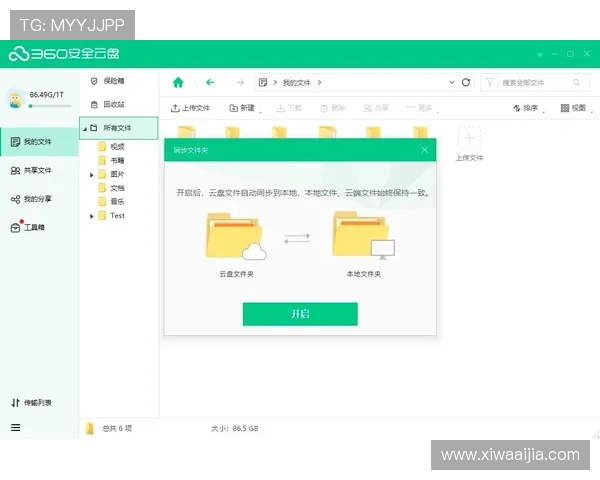Select the 书籍 folder in tree

point(111,160)
